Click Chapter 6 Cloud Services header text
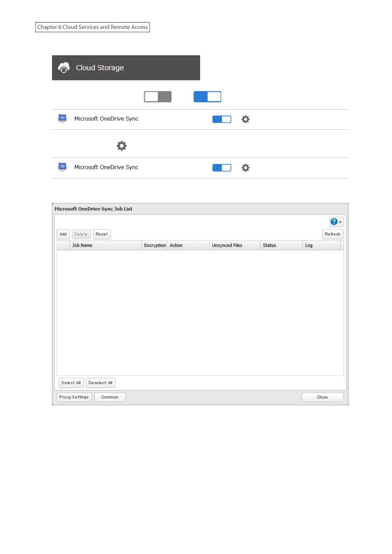Screen dimensions: 392x554 [x=92, y=27]
